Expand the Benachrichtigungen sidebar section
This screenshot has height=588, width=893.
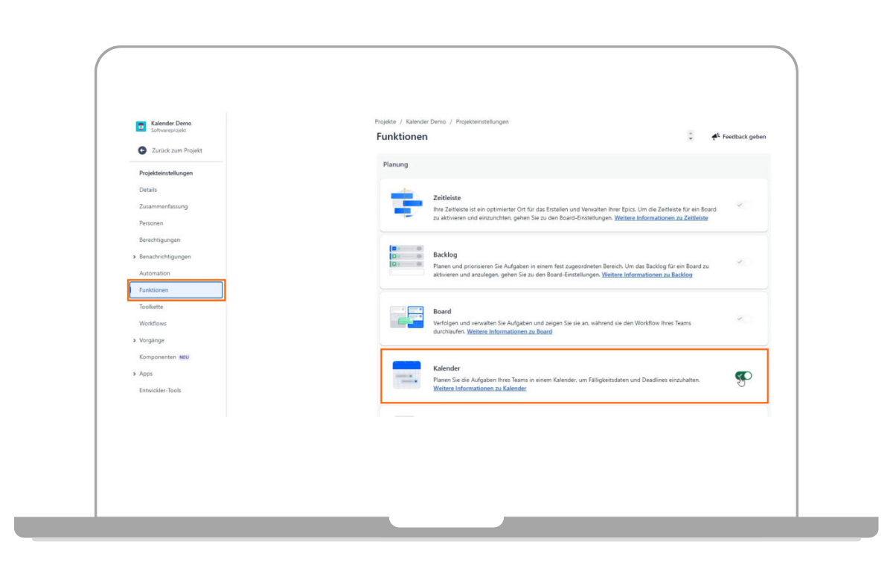[x=134, y=257]
